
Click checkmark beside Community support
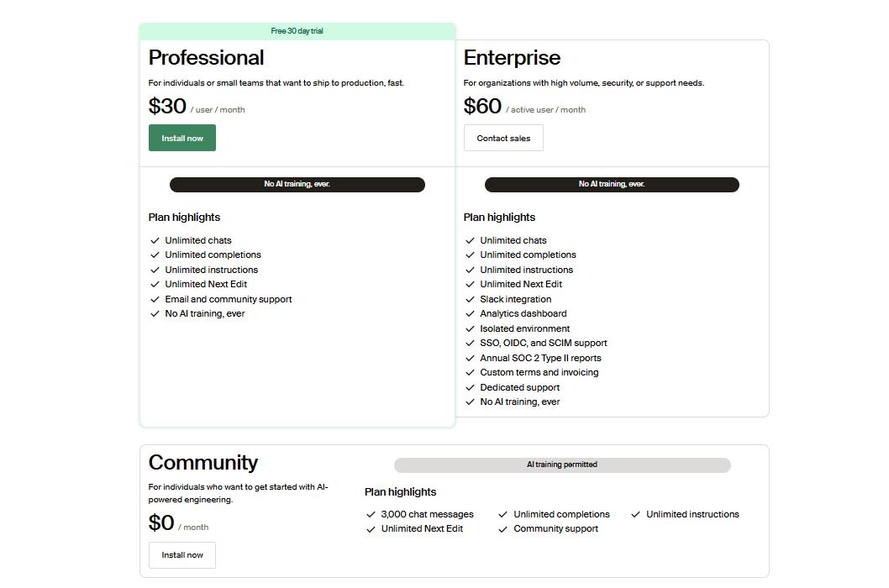pos(503,529)
